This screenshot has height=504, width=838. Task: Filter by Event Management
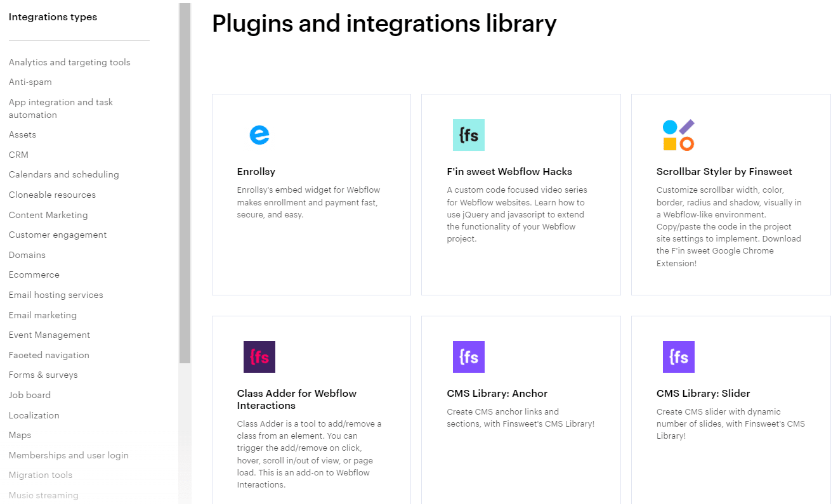tap(49, 335)
